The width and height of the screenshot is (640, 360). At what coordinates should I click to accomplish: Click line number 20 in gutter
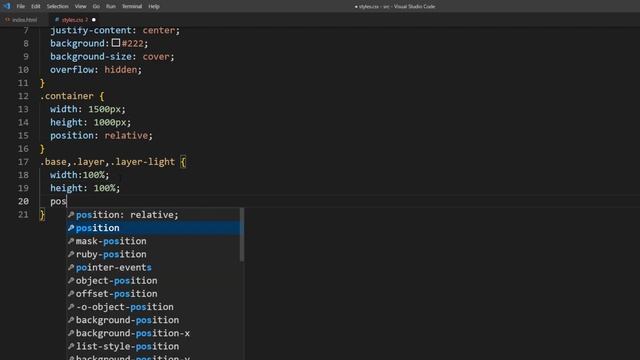(23, 201)
